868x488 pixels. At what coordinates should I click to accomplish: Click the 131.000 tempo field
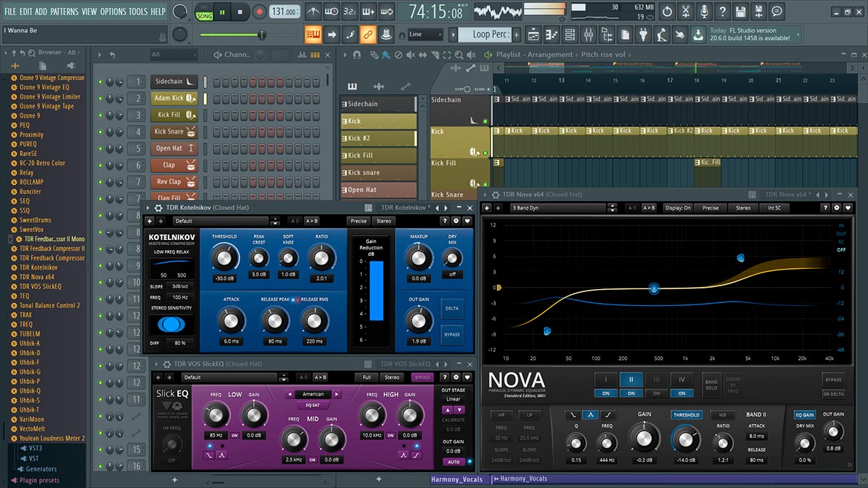[285, 12]
